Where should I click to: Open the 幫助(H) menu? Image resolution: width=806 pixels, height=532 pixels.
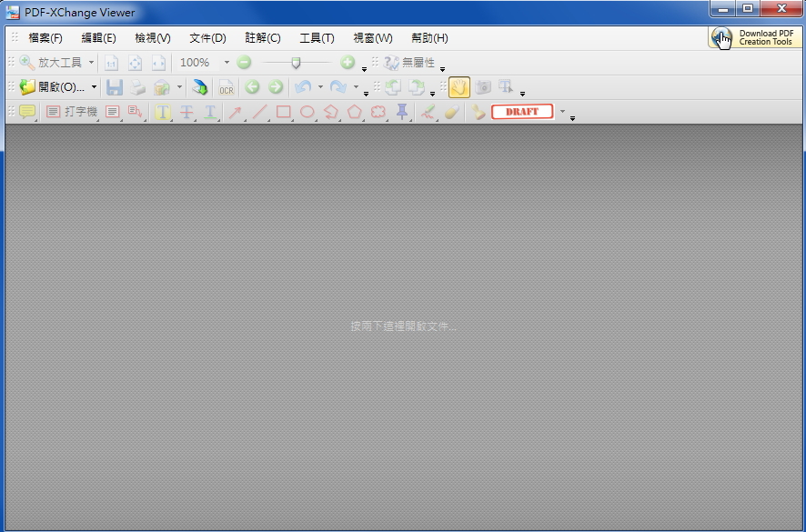(429, 38)
